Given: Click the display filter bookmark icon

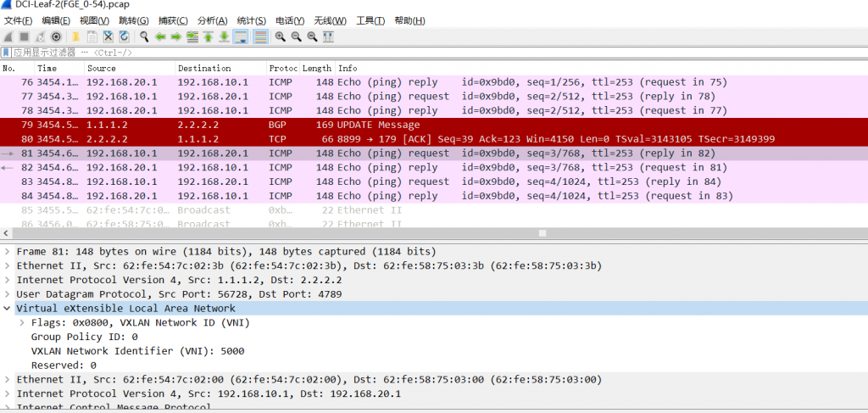Looking at the screenshot, I should click(7, 53).
